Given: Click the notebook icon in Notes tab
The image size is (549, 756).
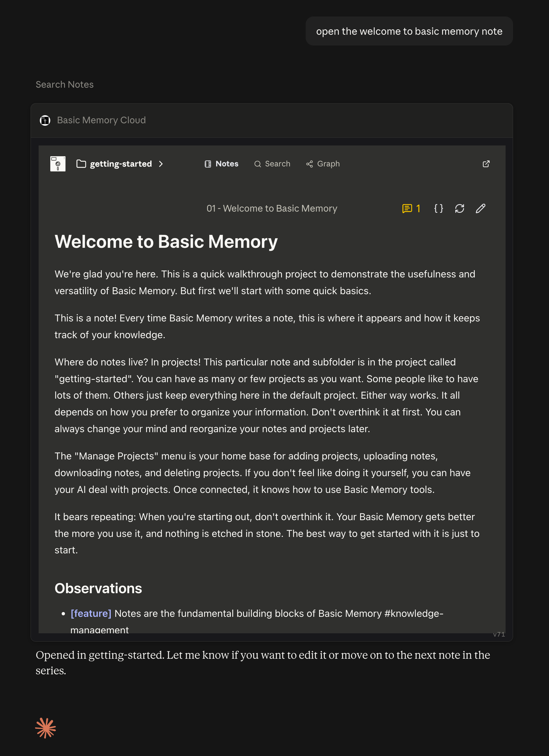Looking at the screenshot, I should coord(208,164).
